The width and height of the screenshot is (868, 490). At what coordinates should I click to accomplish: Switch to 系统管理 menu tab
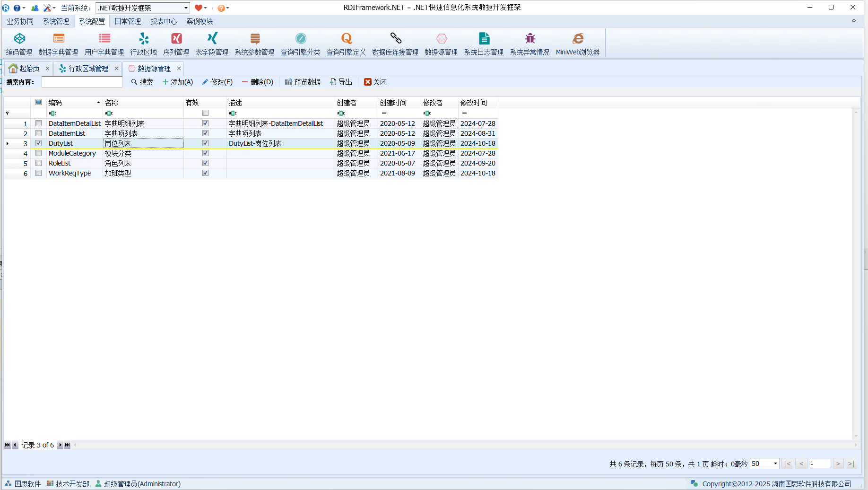pyautogui.click(x=56, y=21)
